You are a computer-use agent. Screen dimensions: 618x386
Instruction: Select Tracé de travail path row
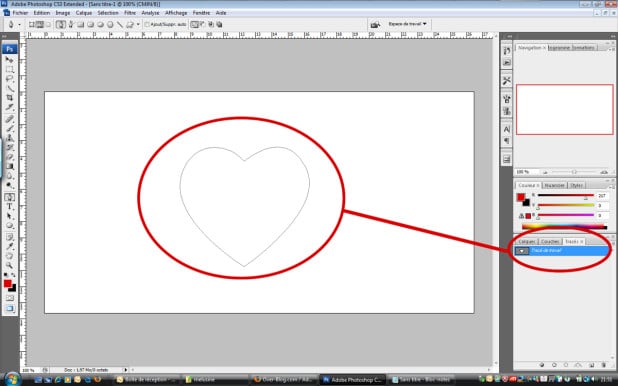(x=561, y=251)
